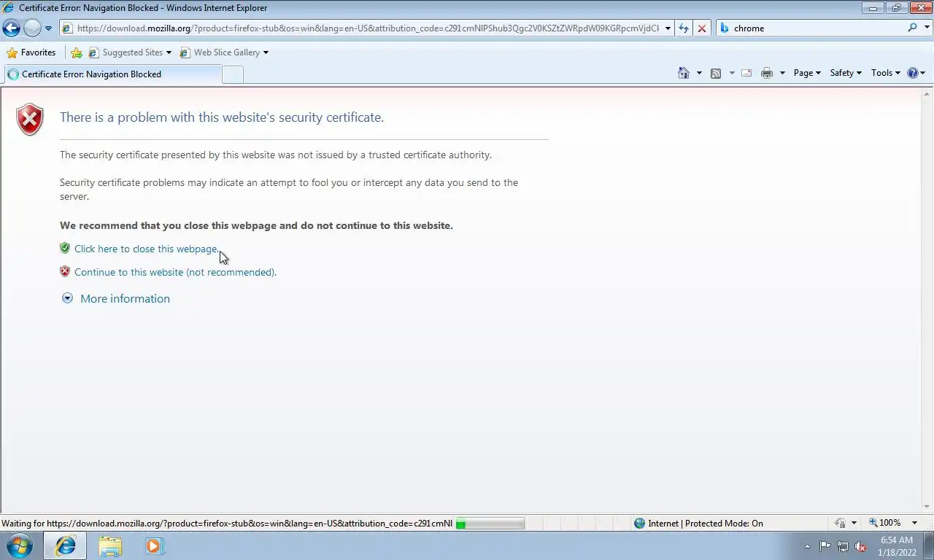Open the recent pages dropdown arrow

[x=48, y=28]
